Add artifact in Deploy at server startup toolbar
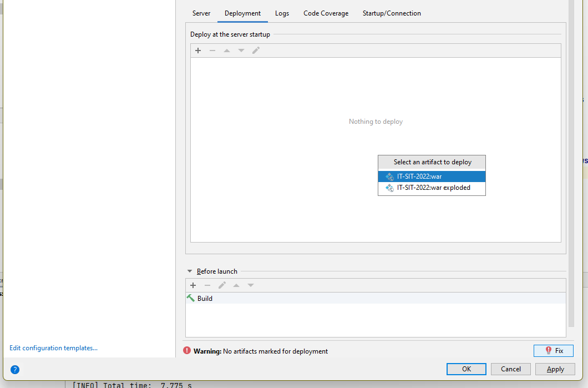The height and width of the screenshot is (388, 588). (198, 51)
